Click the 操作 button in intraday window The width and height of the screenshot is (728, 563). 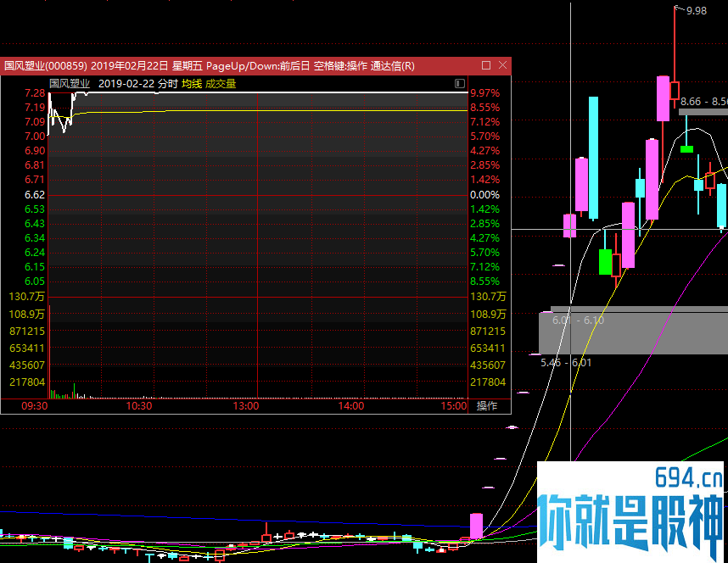click(x=487, y=406)
